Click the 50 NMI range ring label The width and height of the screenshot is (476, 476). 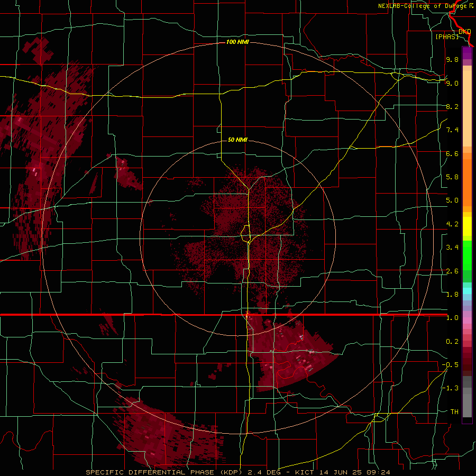(237, 140)
